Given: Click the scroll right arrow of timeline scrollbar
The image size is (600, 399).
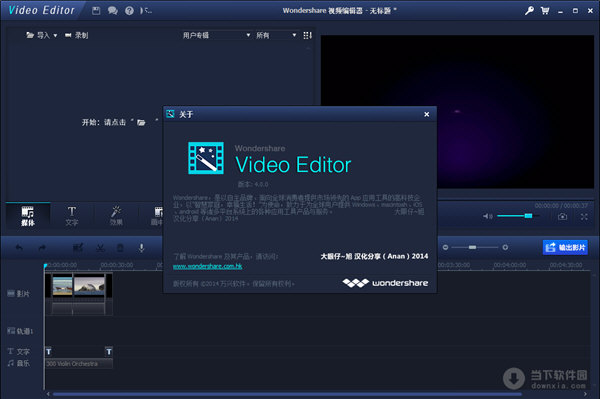Looking at the screenshot, I should [x=585, y=394].
